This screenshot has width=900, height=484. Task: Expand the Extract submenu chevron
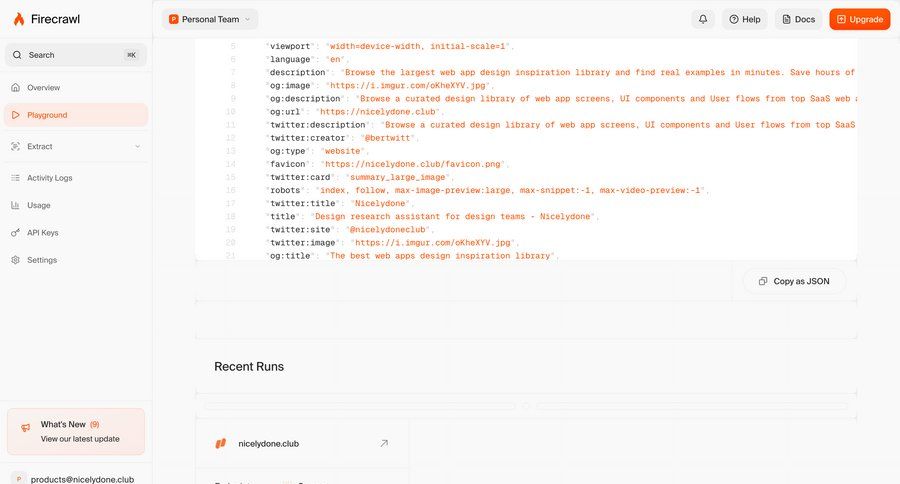click(137, 147)
